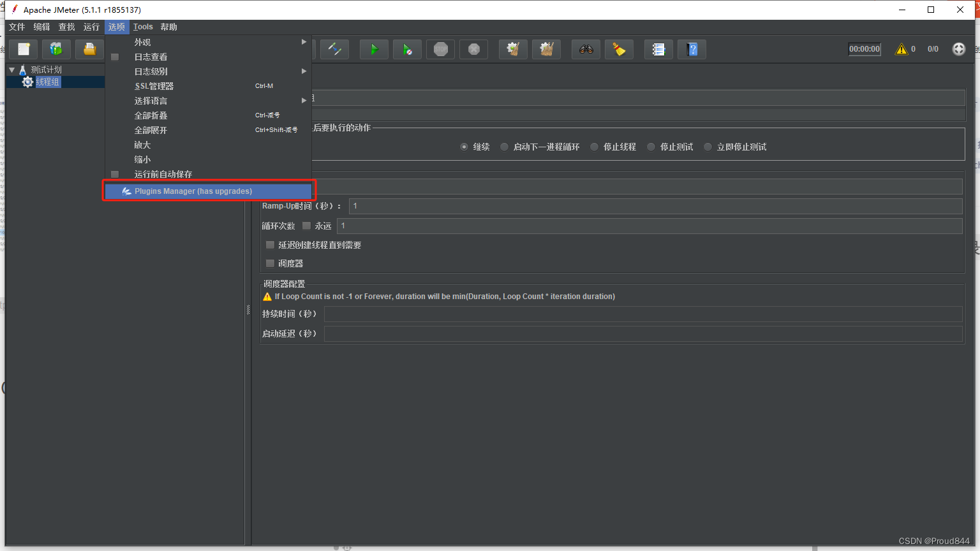The height and width of the screenshot is (551, 980).
Task: Select 启动下一进程循环 radio button
Action: tap(504, 147)
